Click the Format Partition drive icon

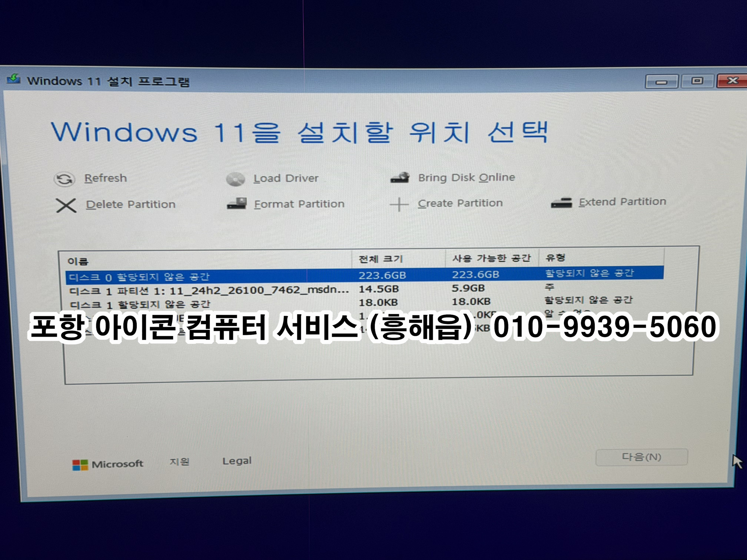(x=237, y=204)
